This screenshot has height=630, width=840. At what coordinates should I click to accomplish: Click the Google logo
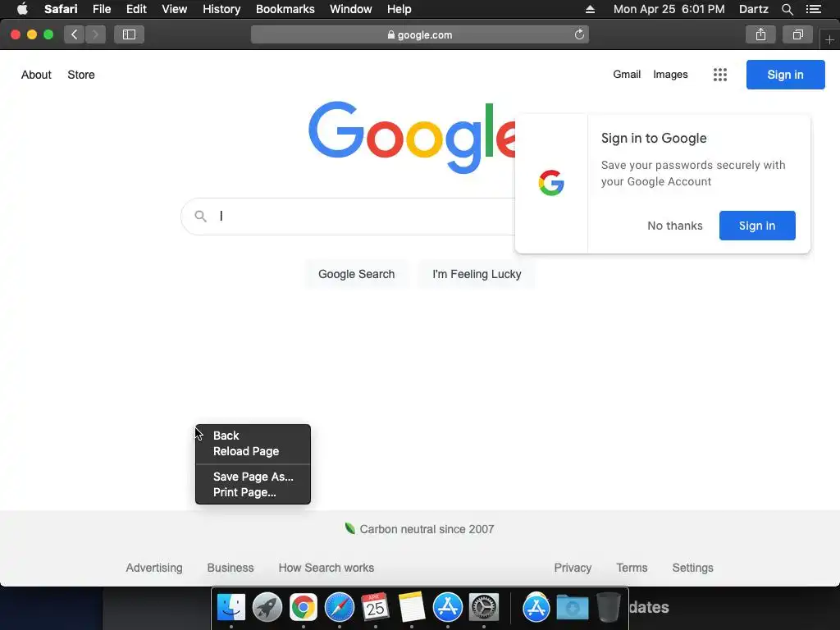coord(412,137)
